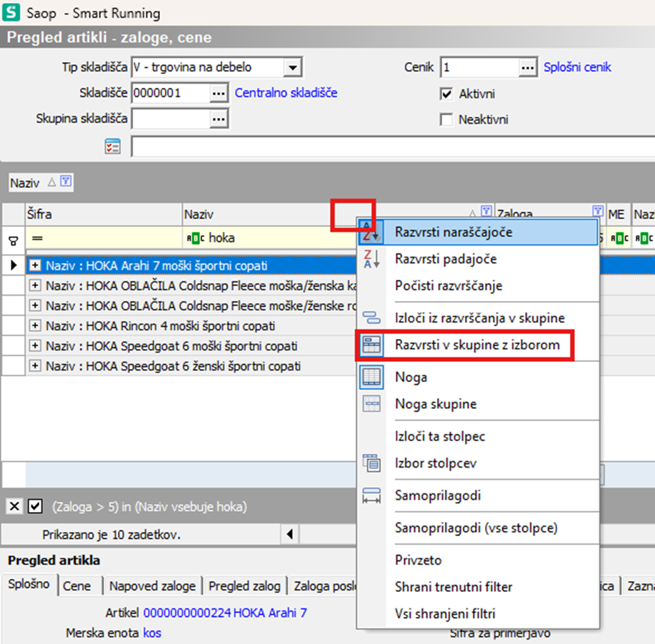Click the equals operator in Šifra filter cell

tap(38, 238)
